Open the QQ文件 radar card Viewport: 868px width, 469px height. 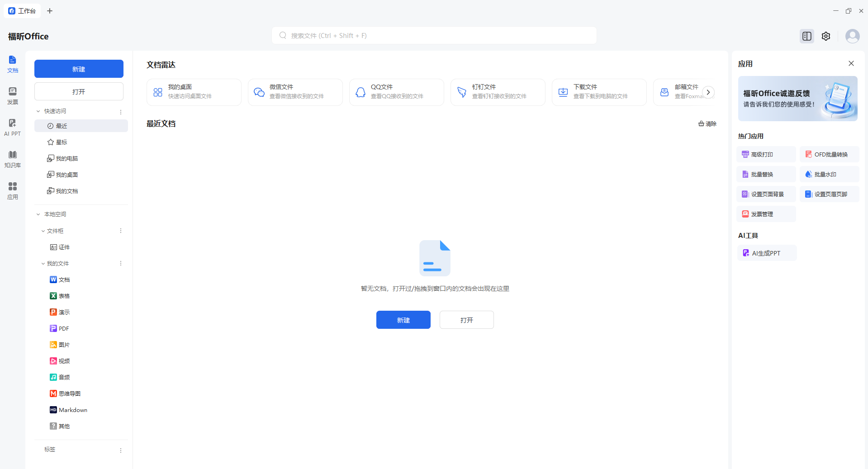tap(397, 92)
